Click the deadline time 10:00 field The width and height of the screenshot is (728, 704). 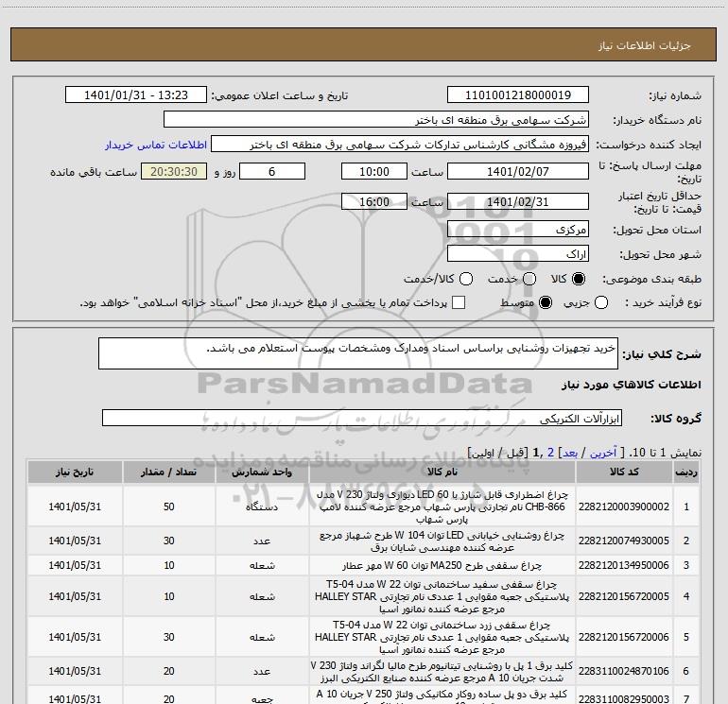(374, 171)
